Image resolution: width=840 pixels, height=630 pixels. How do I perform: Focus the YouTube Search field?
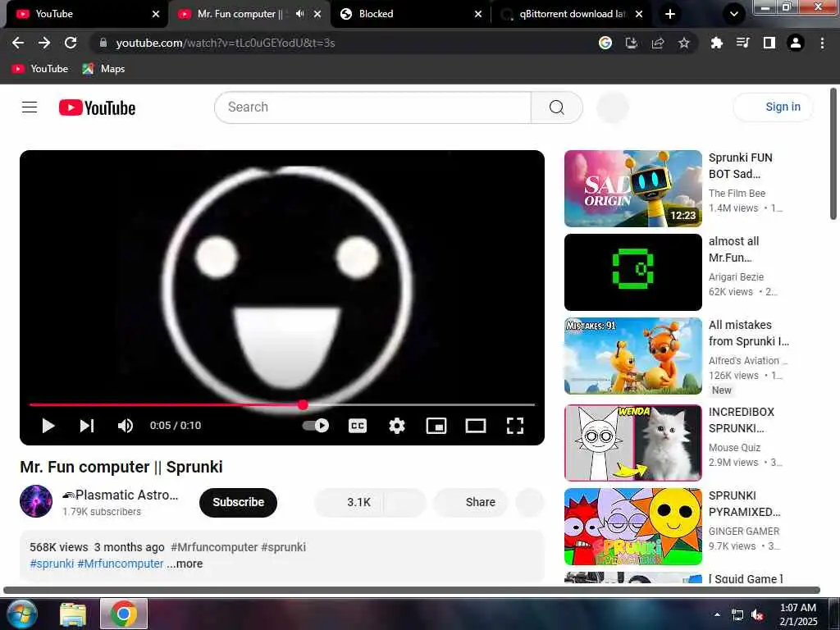click(373, 107)
